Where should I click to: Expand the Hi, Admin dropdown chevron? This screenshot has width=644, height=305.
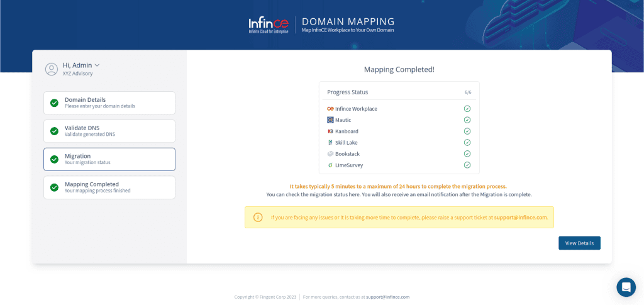[97, 65]
